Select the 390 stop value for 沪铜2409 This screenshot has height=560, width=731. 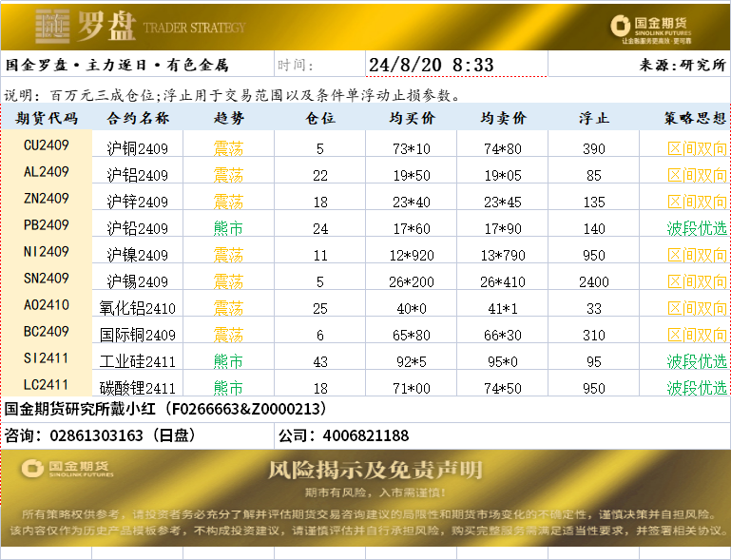click(x=593, y=144)
